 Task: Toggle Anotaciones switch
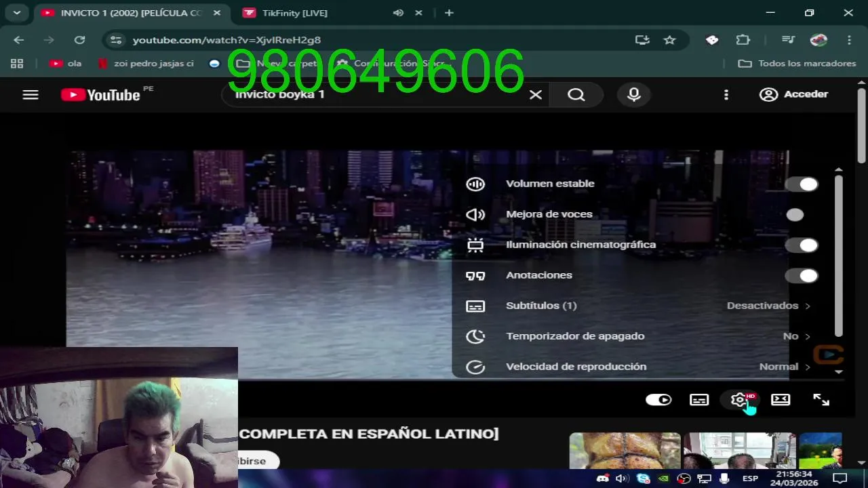click(802, 276)
